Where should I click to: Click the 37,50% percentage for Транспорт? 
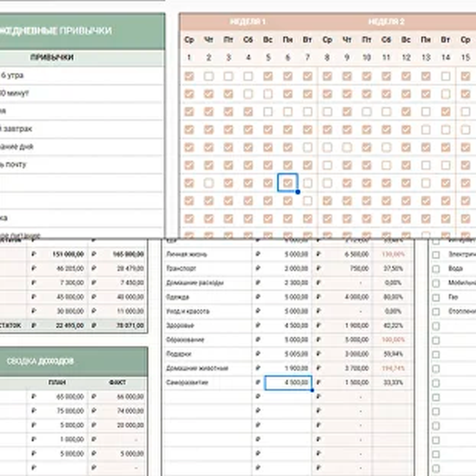[x=393, y=268]
